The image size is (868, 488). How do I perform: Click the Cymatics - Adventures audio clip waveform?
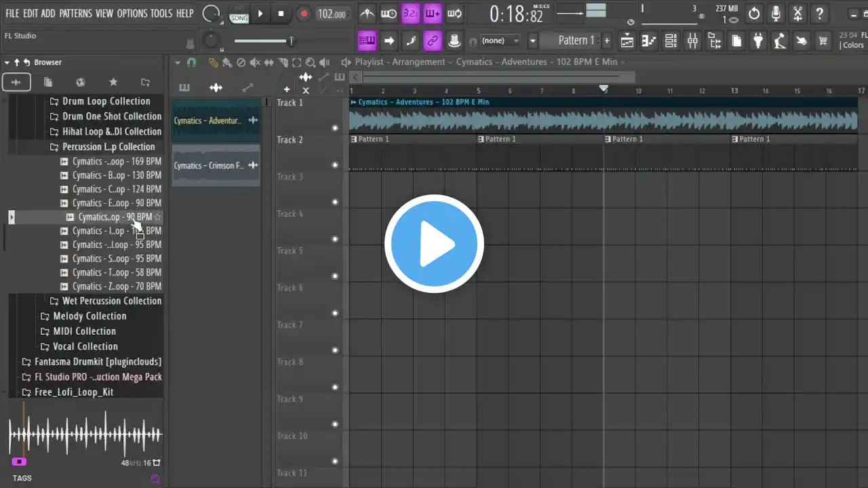(x=603, y=120)
